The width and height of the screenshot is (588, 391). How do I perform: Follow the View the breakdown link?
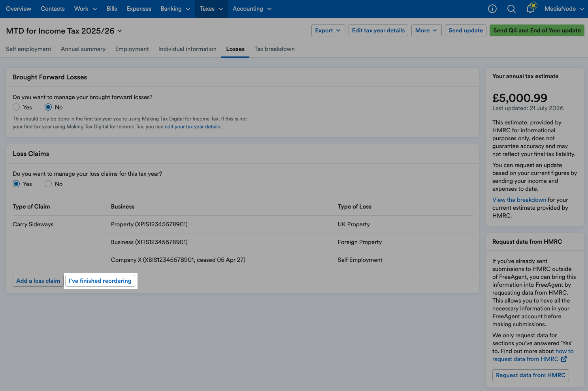[519, 200]
